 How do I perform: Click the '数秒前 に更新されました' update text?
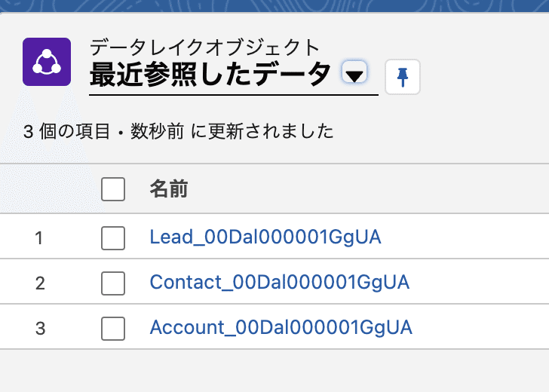pos(232,132)
